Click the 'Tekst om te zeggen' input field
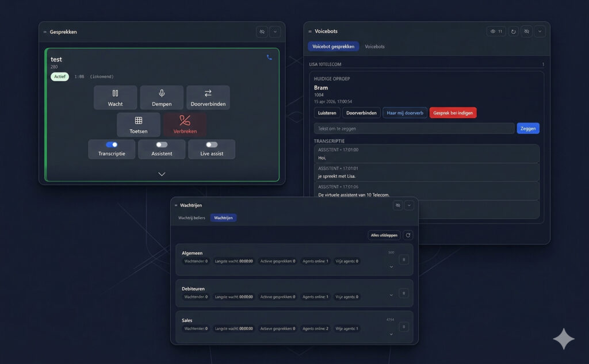This screenshot has height=364, width=589. pyautogui.click(x=414, y=128)
